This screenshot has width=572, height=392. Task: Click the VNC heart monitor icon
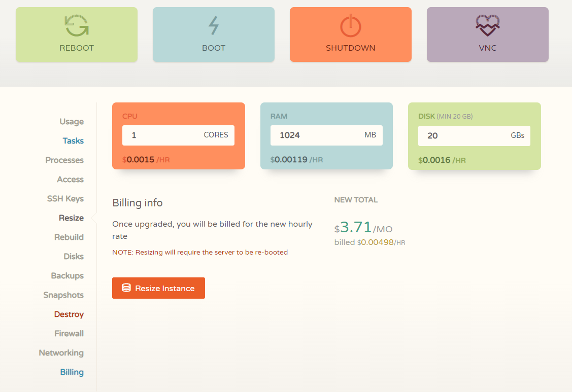pos(488,25)
